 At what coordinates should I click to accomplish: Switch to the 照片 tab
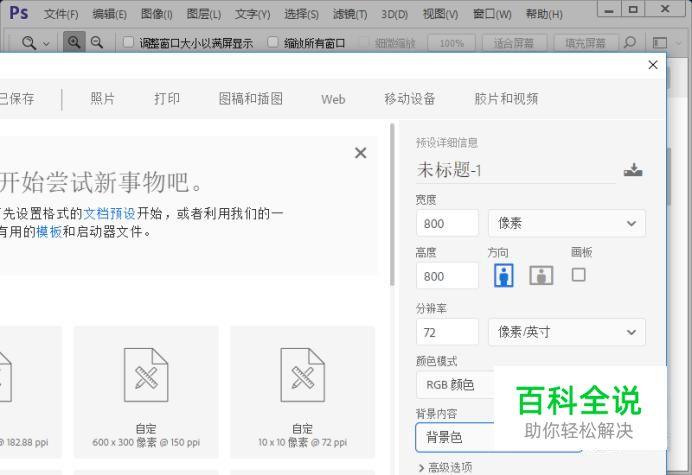(x=103, y=98)
